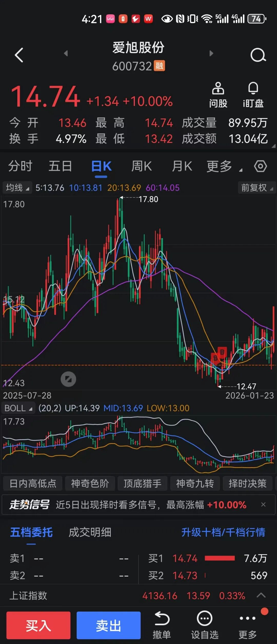Screen dimensions: 277x644
Task: Open 升级十档/千档行情 link
Action: coord(223,532)
